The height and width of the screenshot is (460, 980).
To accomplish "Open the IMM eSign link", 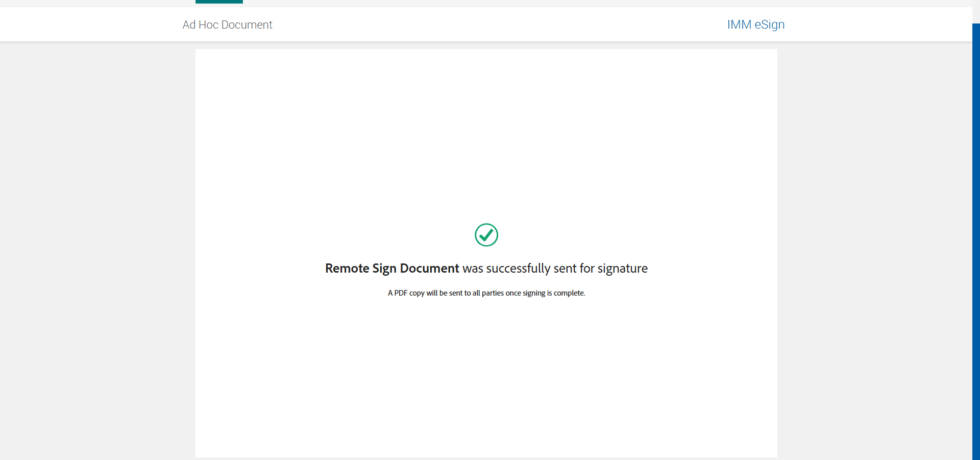I will point(755,25).
